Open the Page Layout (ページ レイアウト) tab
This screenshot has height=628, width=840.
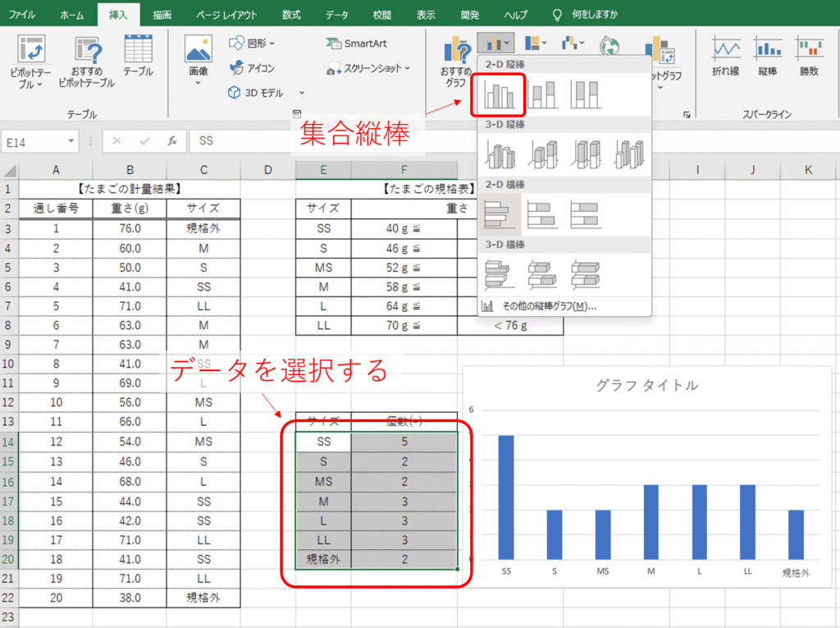(226, 15)
